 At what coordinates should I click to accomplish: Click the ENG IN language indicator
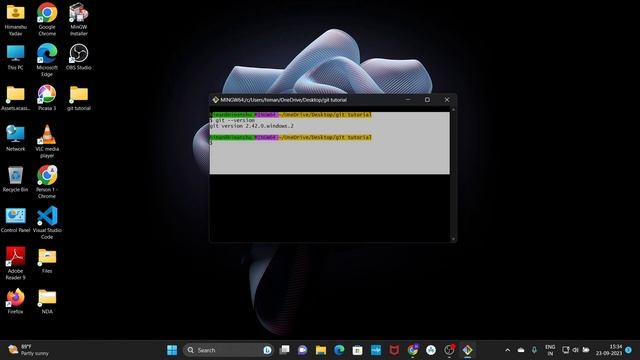550,350
